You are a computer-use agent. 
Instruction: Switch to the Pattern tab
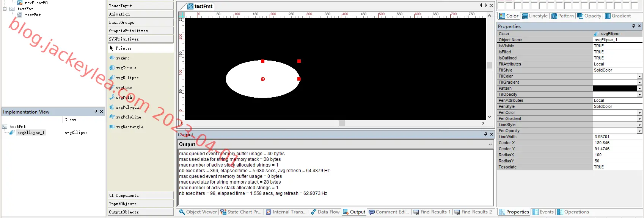pos(562,16)
